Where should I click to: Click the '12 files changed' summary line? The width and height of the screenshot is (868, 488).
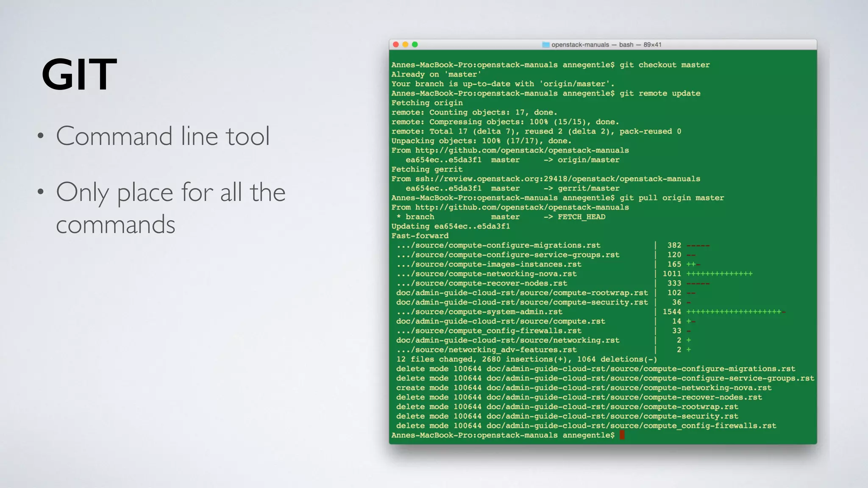click(x=526, y=359)
